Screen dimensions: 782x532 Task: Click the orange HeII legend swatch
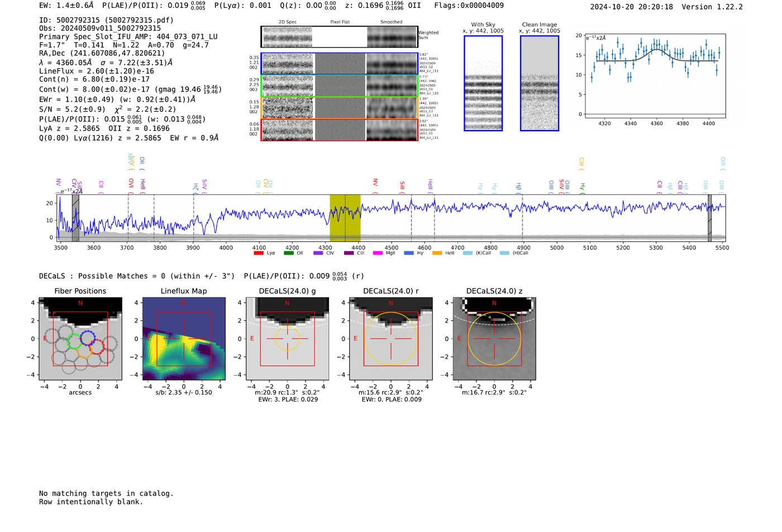[x=437, y=253]
